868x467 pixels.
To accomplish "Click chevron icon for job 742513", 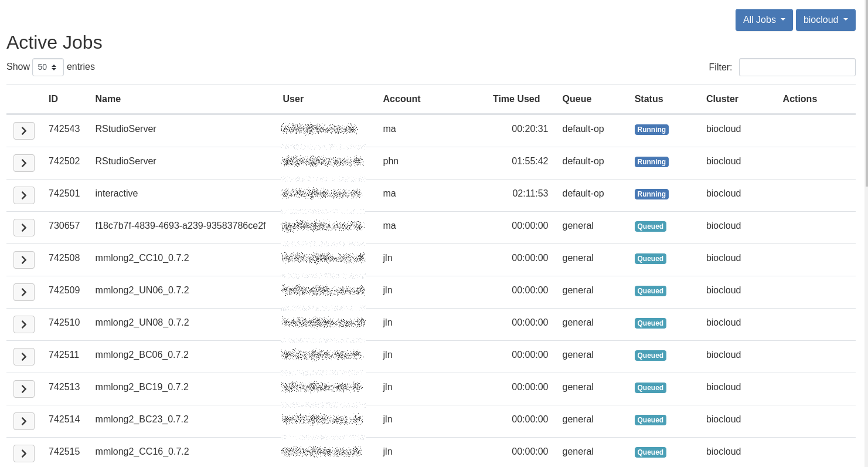I will click(24, 389).
